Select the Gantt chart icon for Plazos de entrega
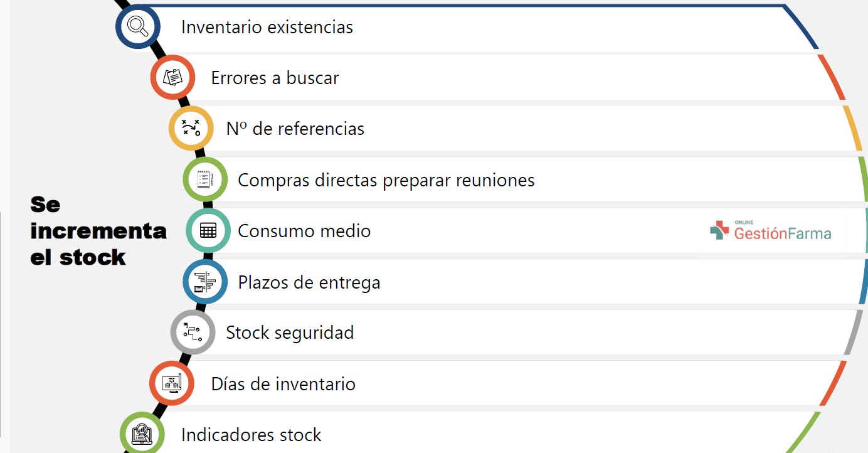Screen dimensions: 868x453 [205, 282]
